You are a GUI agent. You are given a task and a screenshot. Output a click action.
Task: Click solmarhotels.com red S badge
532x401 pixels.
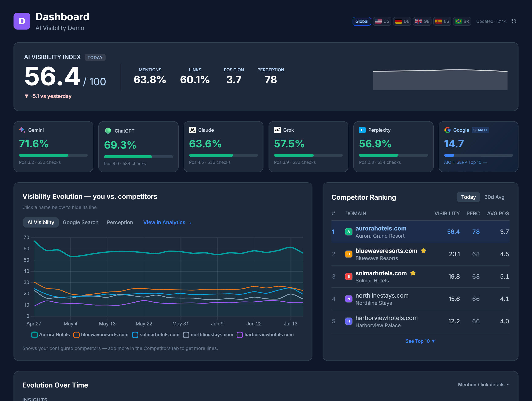click(349, 276)
